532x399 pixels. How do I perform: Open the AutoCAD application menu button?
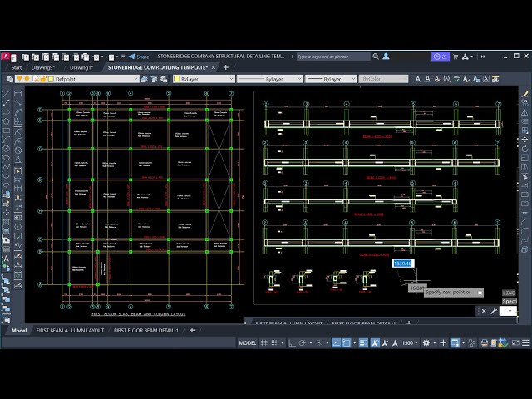click(x=6, y=57)
